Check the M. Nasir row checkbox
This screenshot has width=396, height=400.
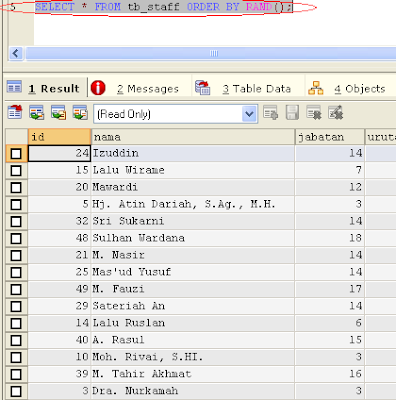16,256
